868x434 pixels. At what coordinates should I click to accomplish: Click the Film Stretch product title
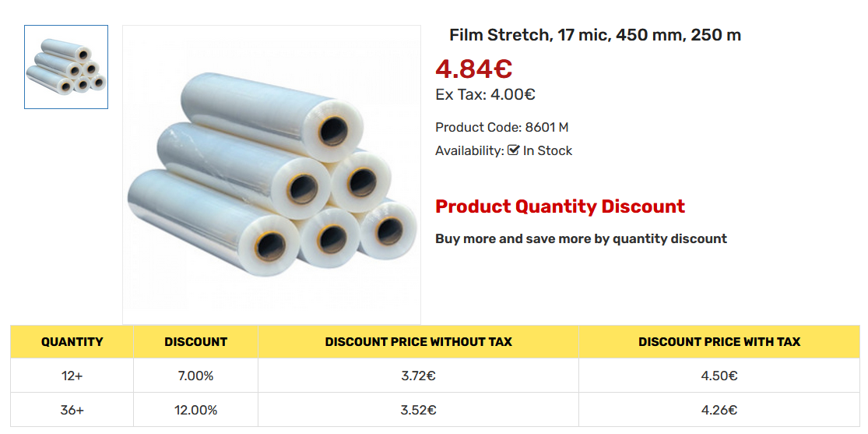595,35
